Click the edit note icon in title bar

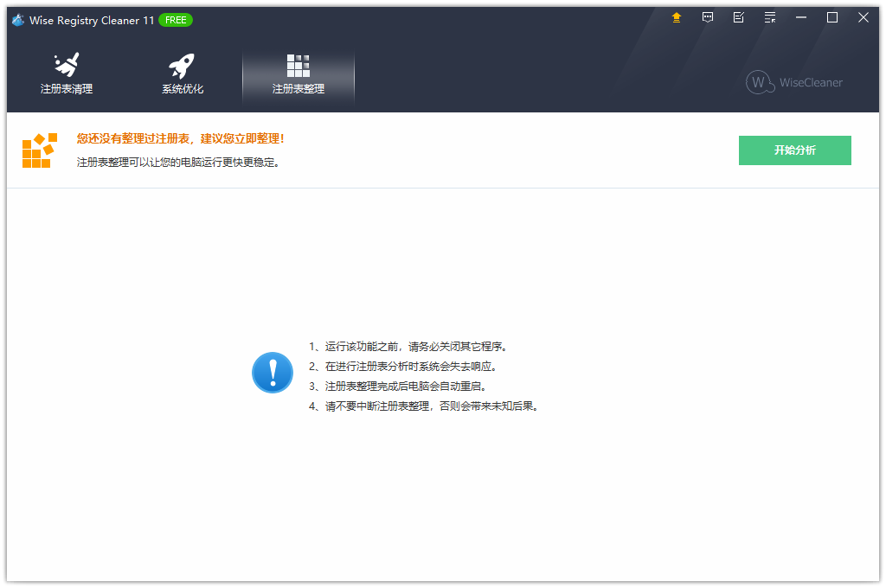(739, 18)
